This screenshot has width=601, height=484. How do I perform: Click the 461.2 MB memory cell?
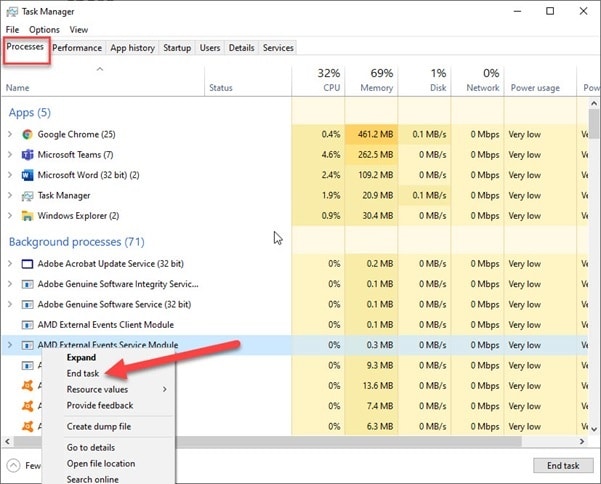coord(371,135)
